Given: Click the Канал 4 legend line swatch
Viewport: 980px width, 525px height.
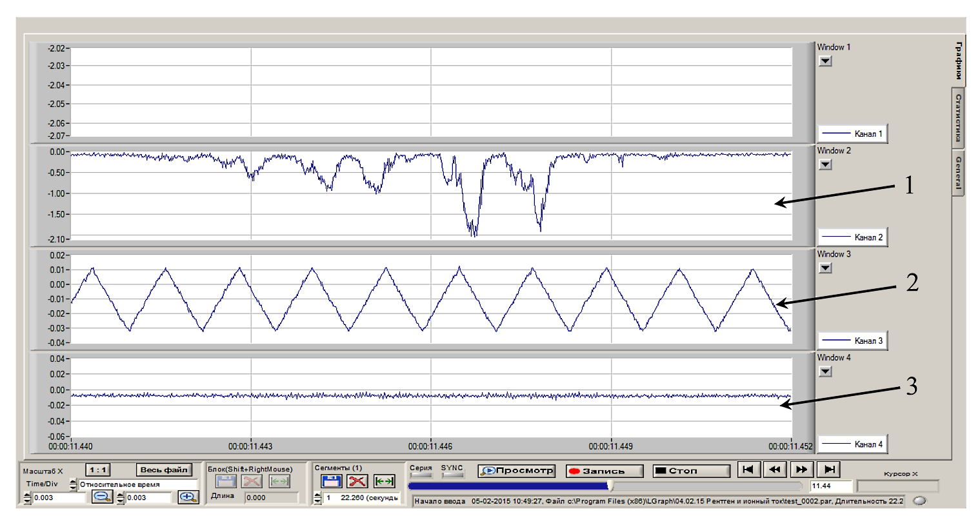Looking at the screenshot, I should pos(837,444).
